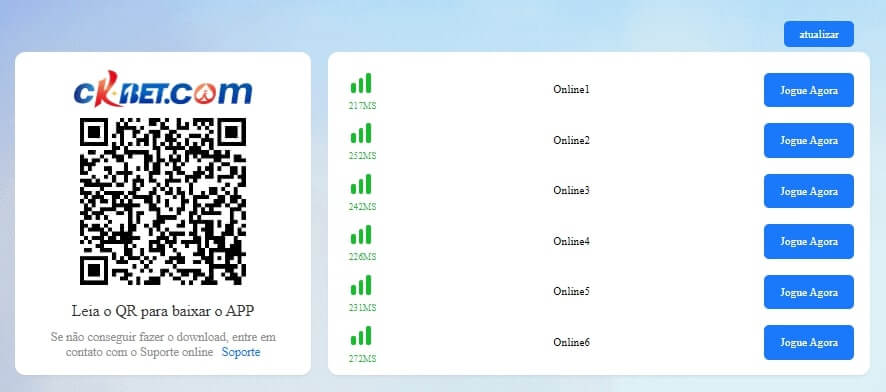Click the signal bars icon for Online4
The width and height of the screenshot is (886, 392).
click(x=361, y=234)
